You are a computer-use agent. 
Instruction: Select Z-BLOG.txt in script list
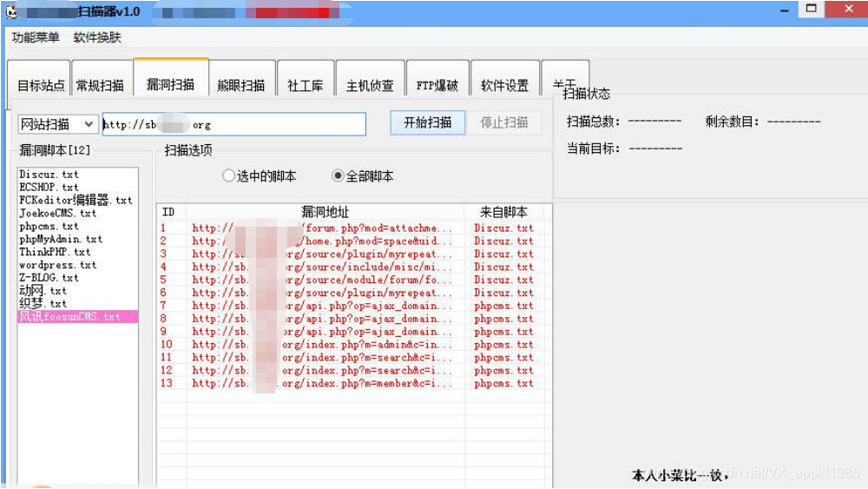tap(77, 277)
